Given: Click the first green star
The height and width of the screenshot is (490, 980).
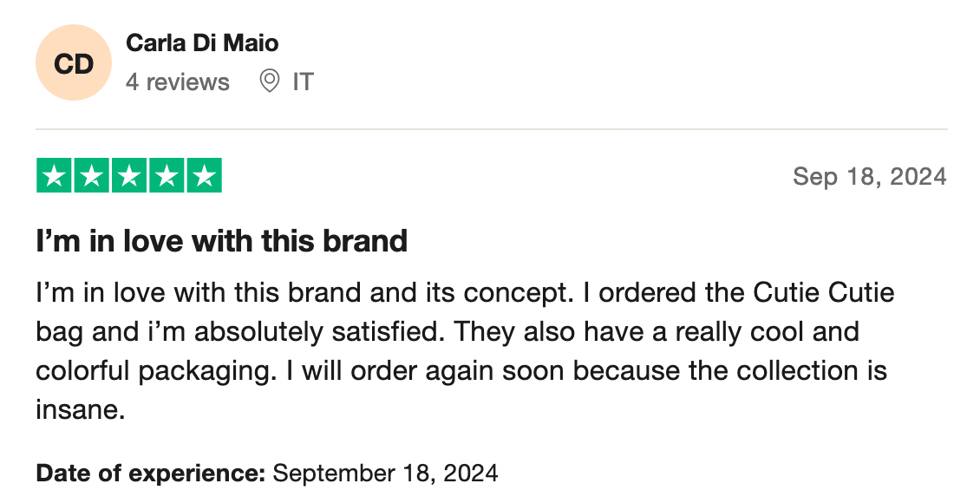Looking at the screenshot, I should point(55,176).
